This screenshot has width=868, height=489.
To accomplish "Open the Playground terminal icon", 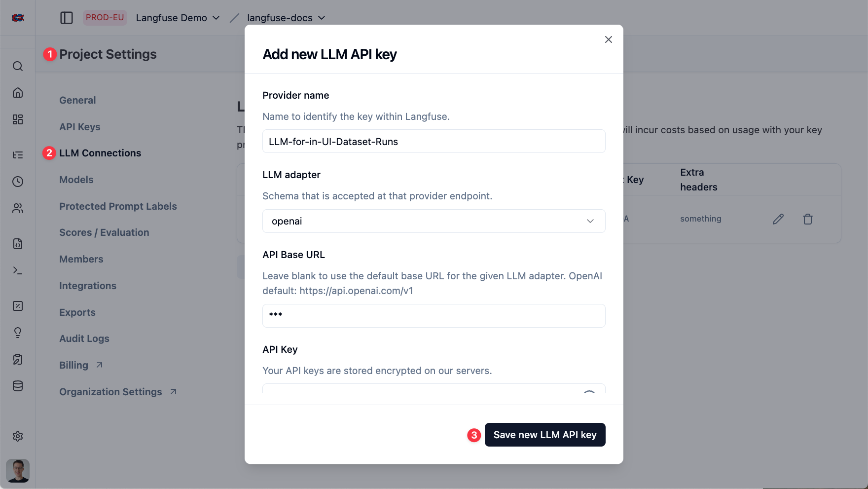I will (18, 270).
